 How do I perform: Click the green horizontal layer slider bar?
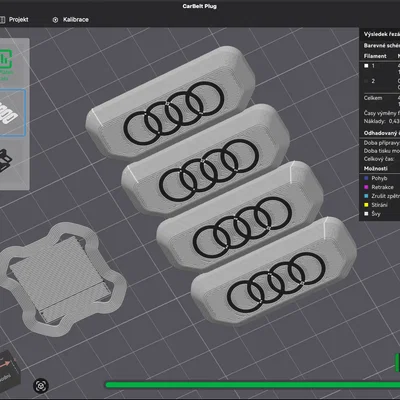pyautogui.click(x=252, y=385)
